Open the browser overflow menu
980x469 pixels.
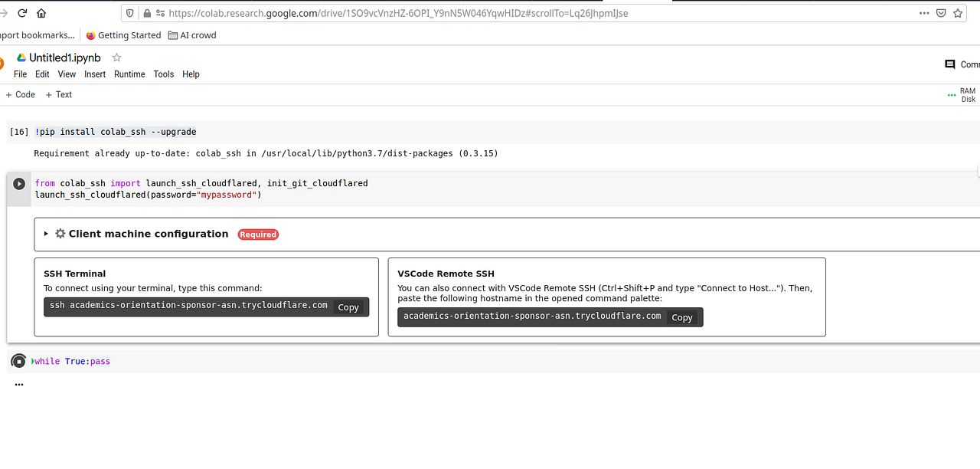[x=923, y=13]
